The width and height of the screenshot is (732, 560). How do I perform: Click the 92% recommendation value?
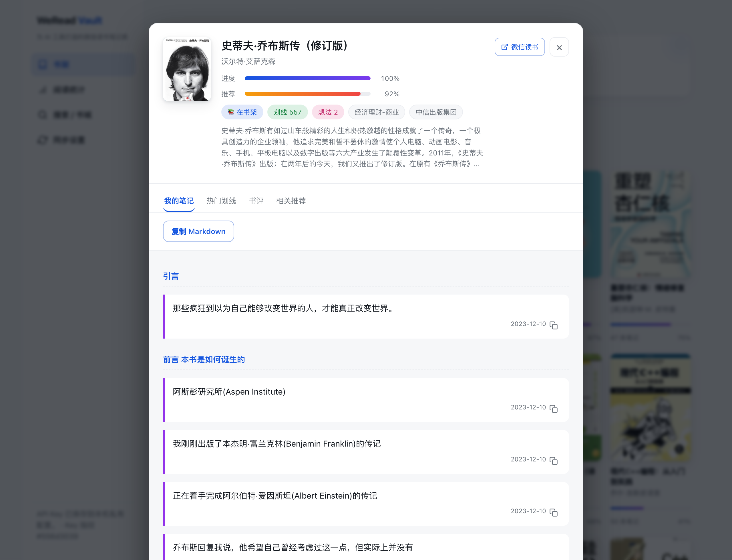[392, 94]
